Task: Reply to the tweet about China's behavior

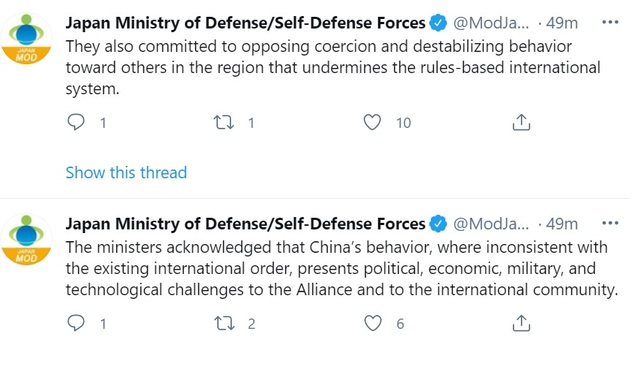Action: (x=76, y=323)
